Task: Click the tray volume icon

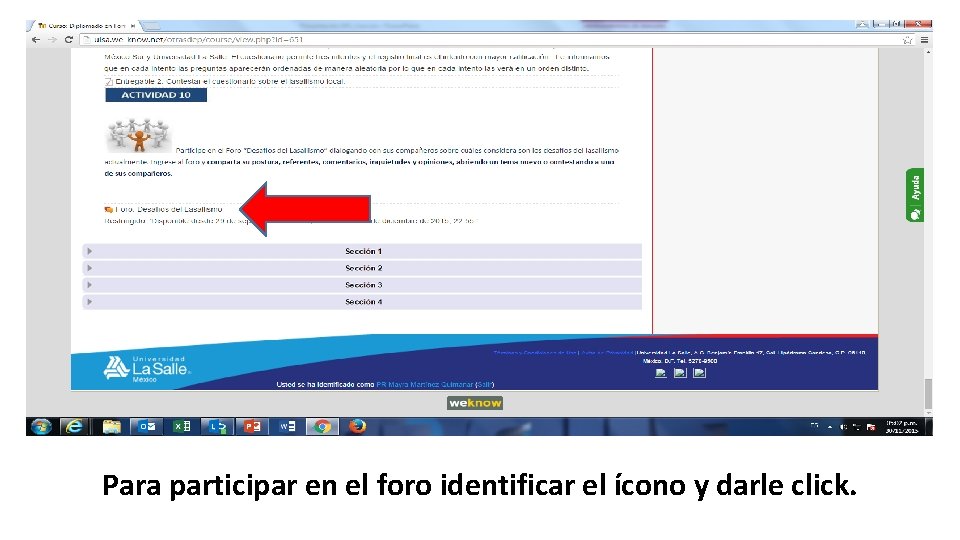Action: (x=844, y=427)
